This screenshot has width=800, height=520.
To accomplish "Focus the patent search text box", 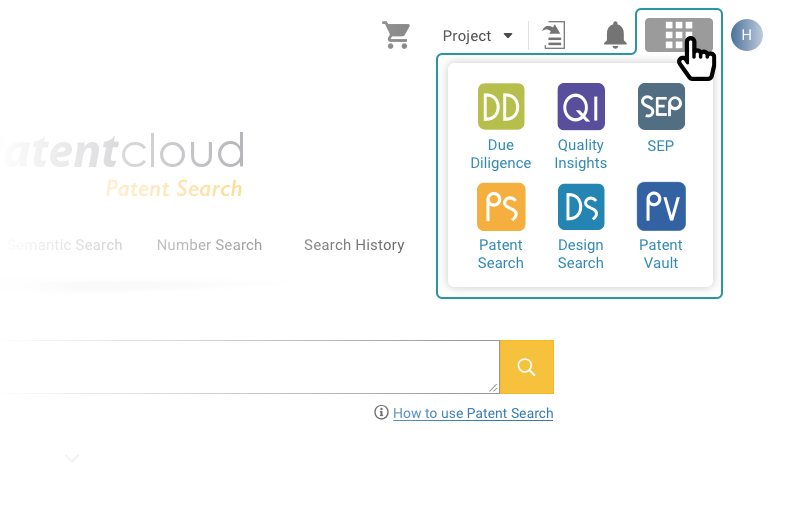I will point(249,367).
